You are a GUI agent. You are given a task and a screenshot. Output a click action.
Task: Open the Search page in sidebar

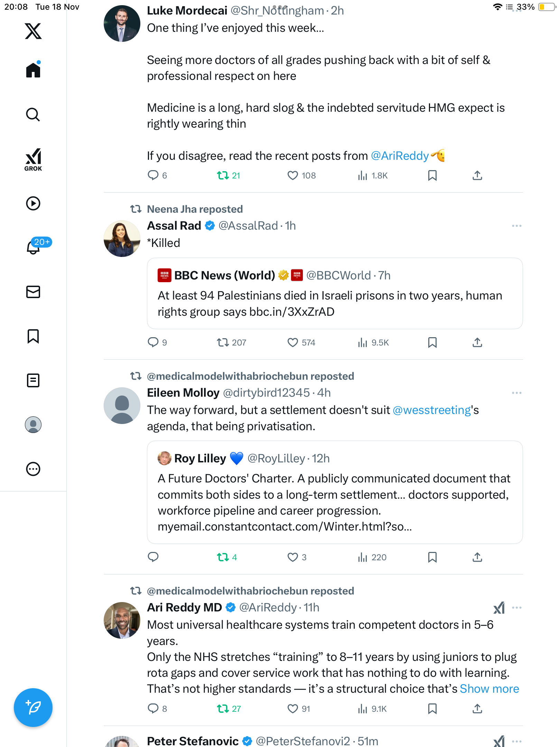(33, 114)
